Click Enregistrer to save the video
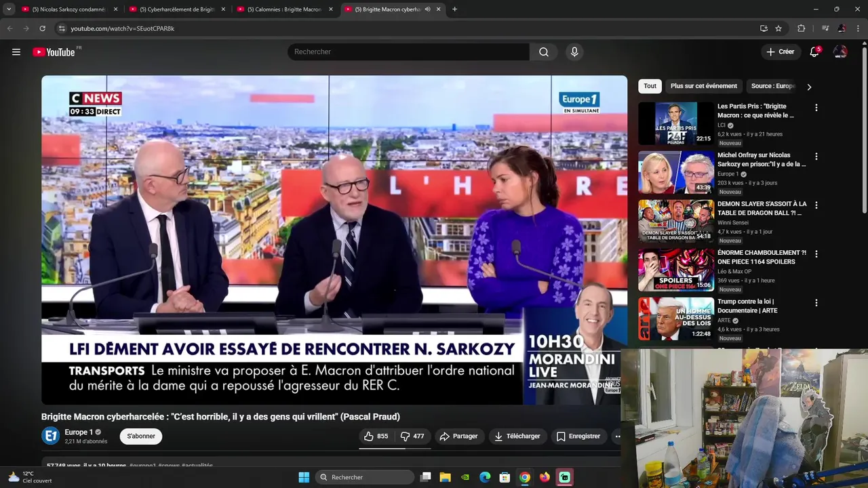This screenshot has width=868, height=488. [578, 436]
